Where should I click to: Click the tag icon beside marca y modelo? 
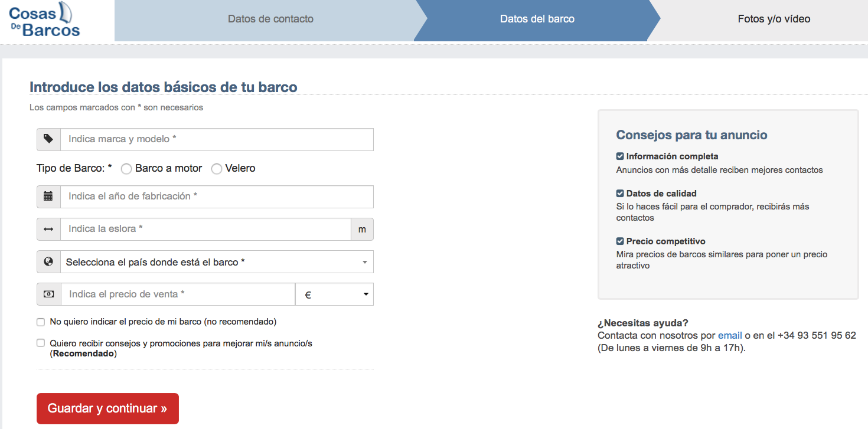(x=48, y=139)
